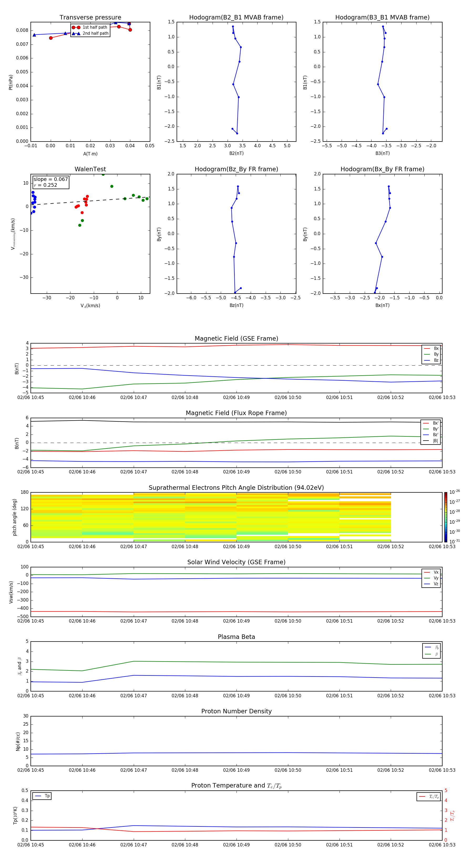Click the 'Proton Temperature and Te/Tp' title
Screen dimensions: 473x868
click(x=236, y=786)
